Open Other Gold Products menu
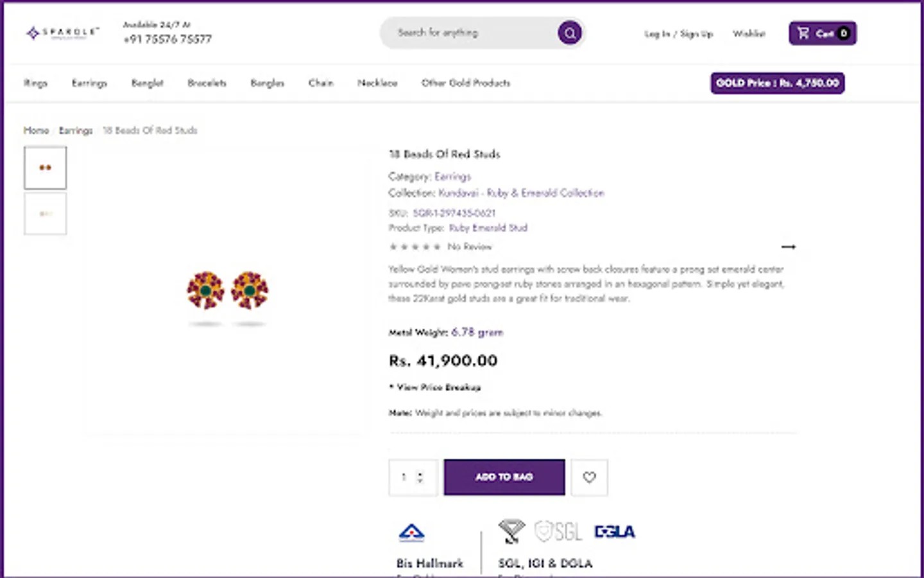 click(465, 83)
